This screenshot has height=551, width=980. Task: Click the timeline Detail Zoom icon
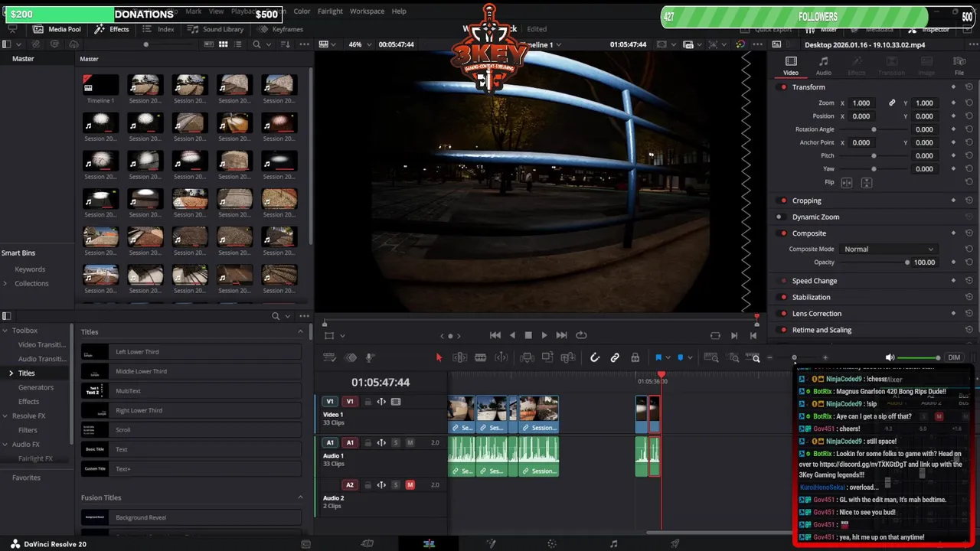click(734, 357)
